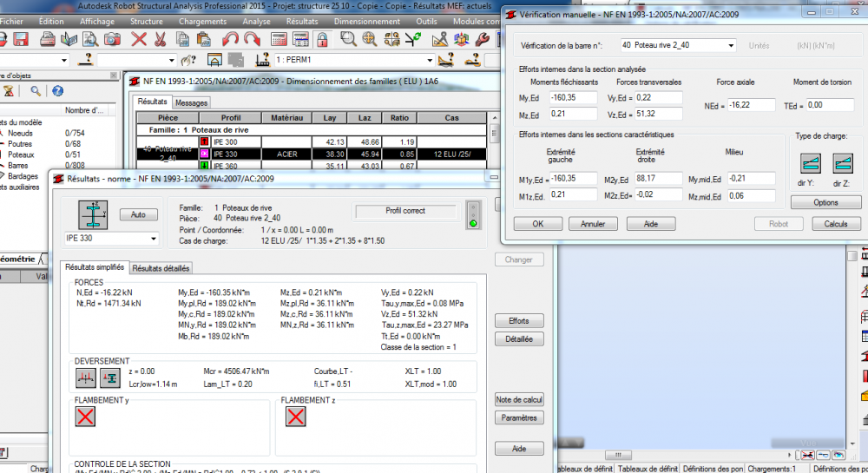Click the first DEVERSEMENT parameter icon

86,378
